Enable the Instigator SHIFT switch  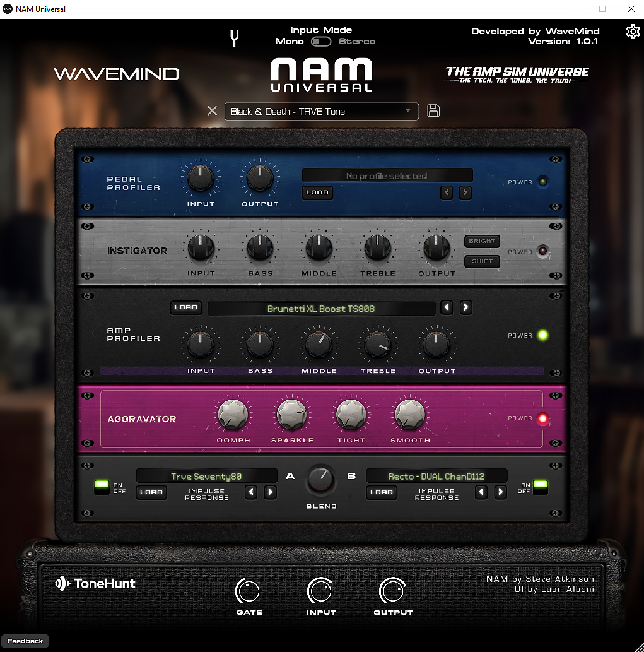pyautogui.click(x=482, y=261)
